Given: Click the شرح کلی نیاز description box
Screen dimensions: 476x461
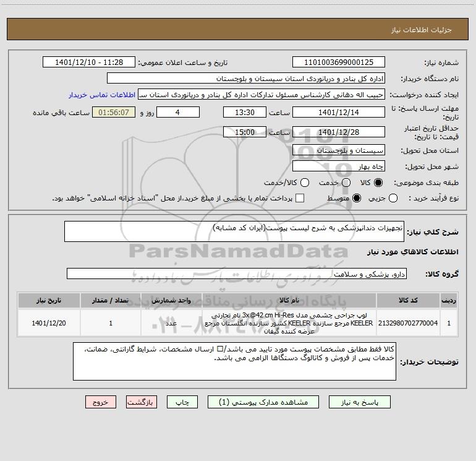Looking at the screenshot, I should (234, 231).
